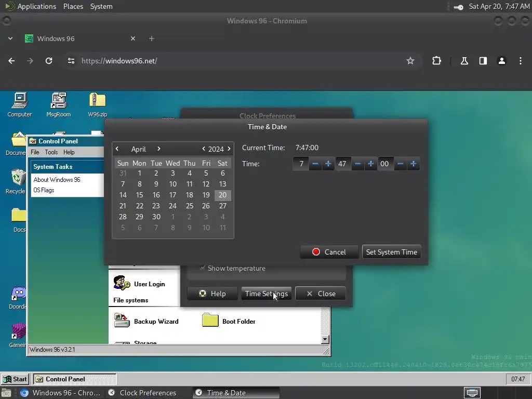The width and height of the screenshot is (532, 399).
Task: Click the Time Settings button
Action: [x=267, y=294]
